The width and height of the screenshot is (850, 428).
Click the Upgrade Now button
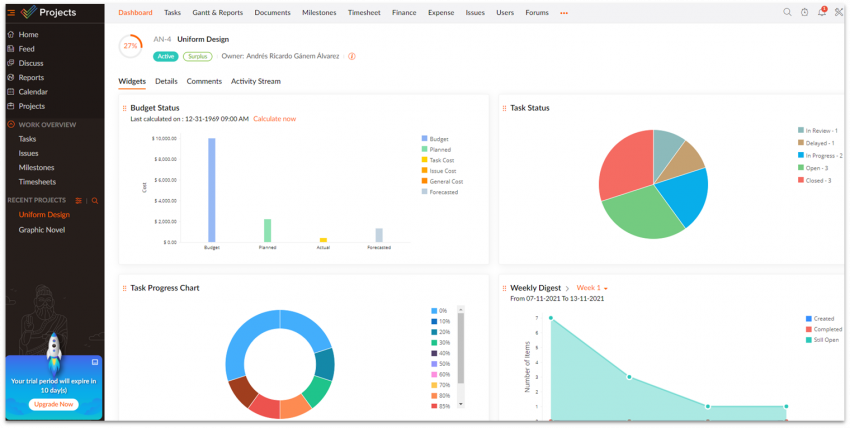point(53,404)
